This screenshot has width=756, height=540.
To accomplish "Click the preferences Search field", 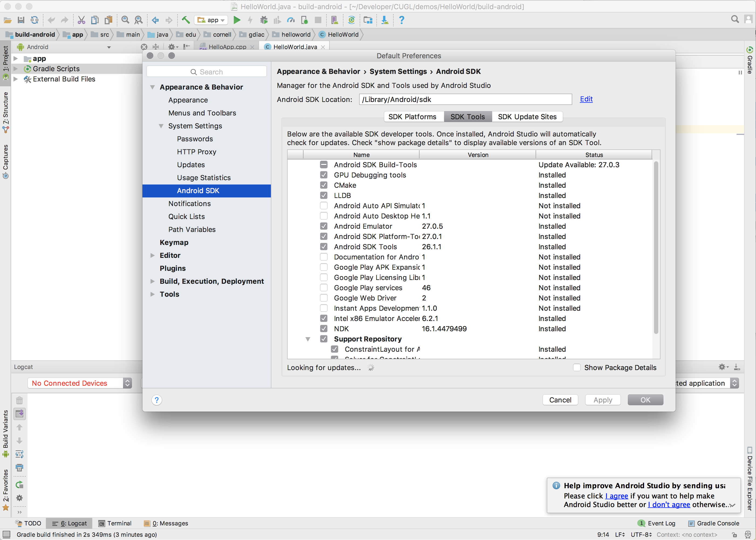I will pos(207,72).
